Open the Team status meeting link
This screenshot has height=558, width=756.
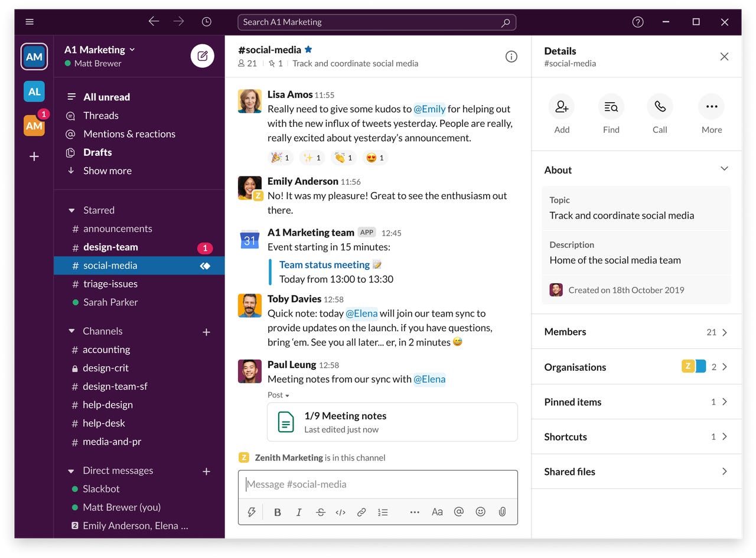click(x=324, y=265)
